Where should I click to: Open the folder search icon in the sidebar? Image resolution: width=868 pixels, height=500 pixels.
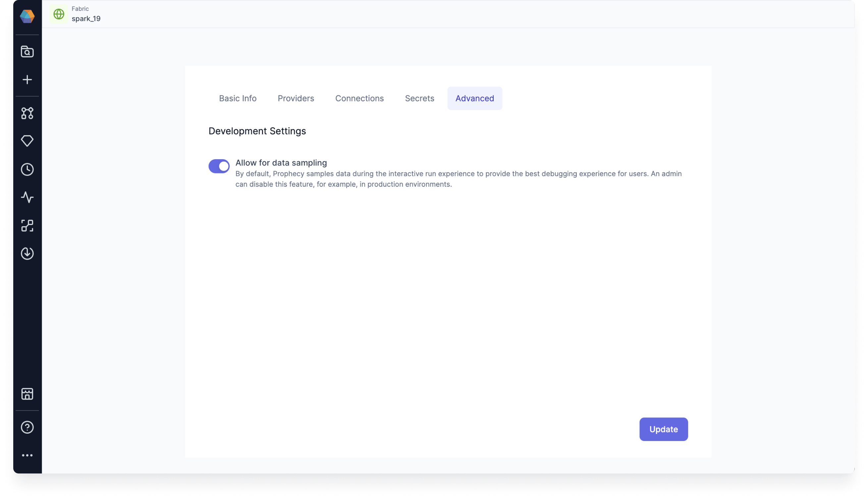[27, 51]
